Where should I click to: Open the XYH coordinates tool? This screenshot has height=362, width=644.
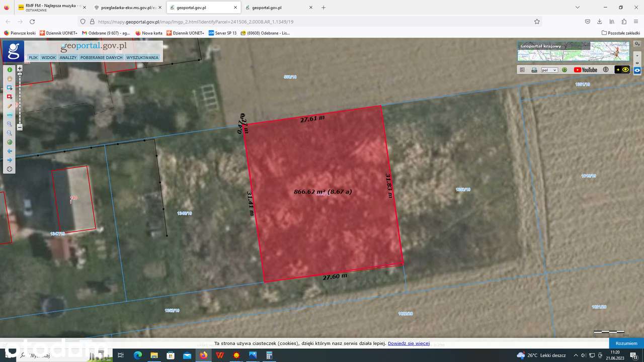coord(10,115)
